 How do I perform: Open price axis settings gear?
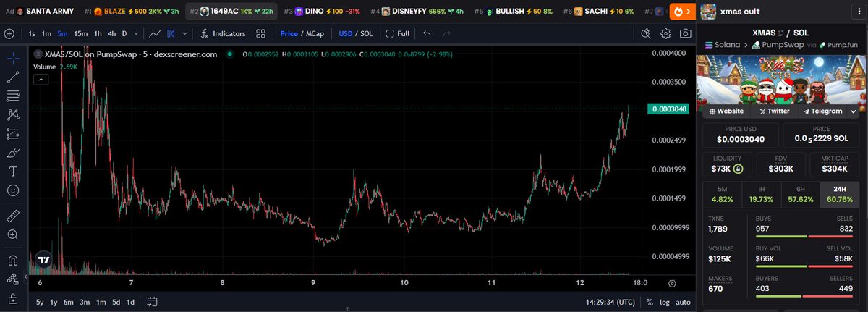[x=673, y=283]
